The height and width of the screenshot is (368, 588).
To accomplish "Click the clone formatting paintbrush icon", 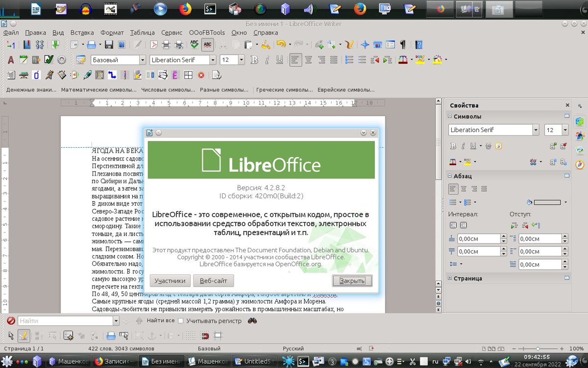I will pyautogui.click(x=266, y=45).
